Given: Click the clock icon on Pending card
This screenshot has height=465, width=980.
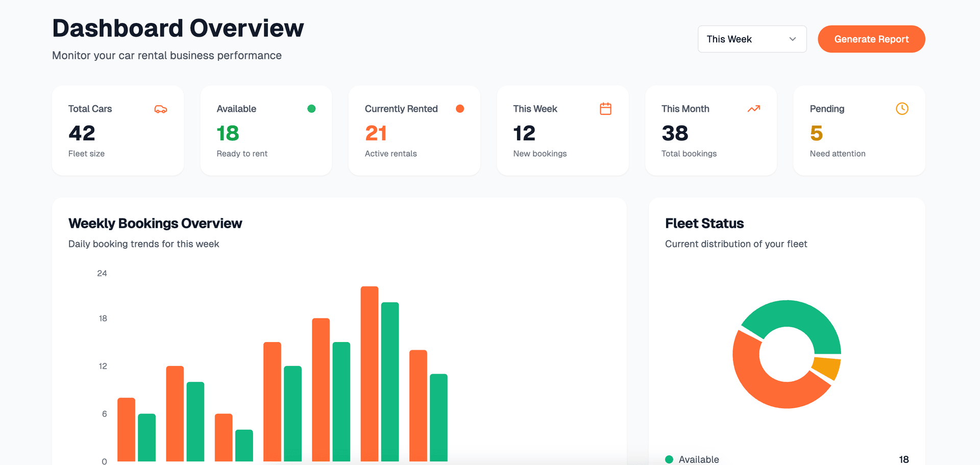Looking at the screenshot, I should (901, 109).
